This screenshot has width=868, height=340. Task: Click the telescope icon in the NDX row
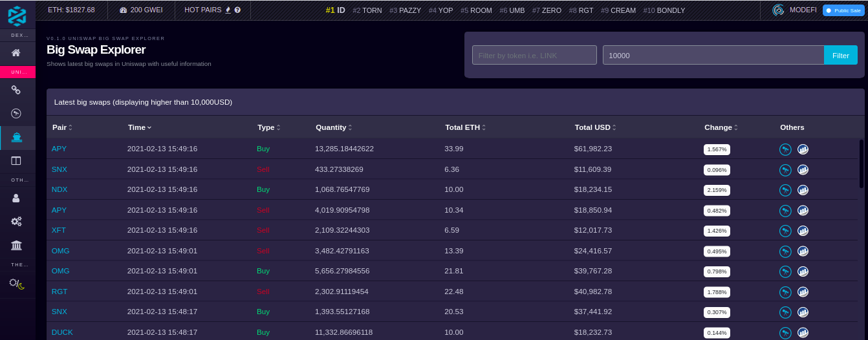tap(785, 190)
